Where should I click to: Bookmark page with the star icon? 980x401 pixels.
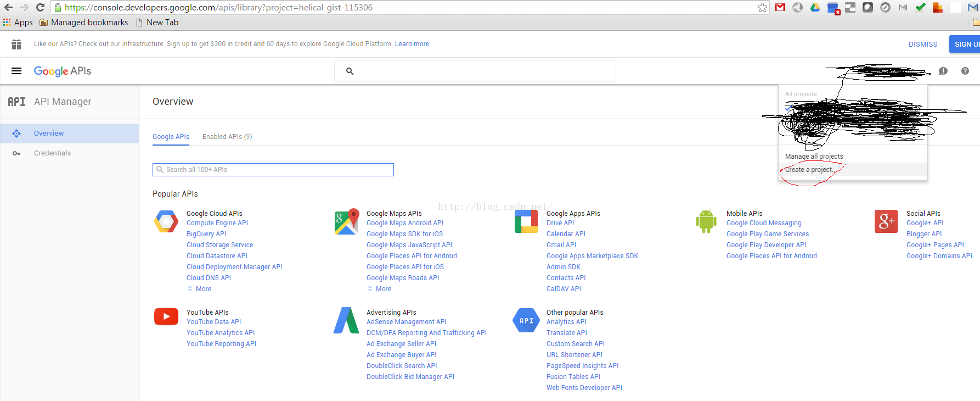(763, 7)
